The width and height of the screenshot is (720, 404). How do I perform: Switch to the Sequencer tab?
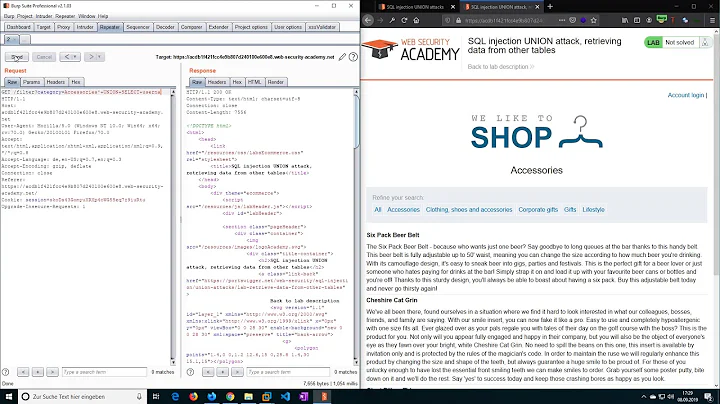tap(138, 27)
